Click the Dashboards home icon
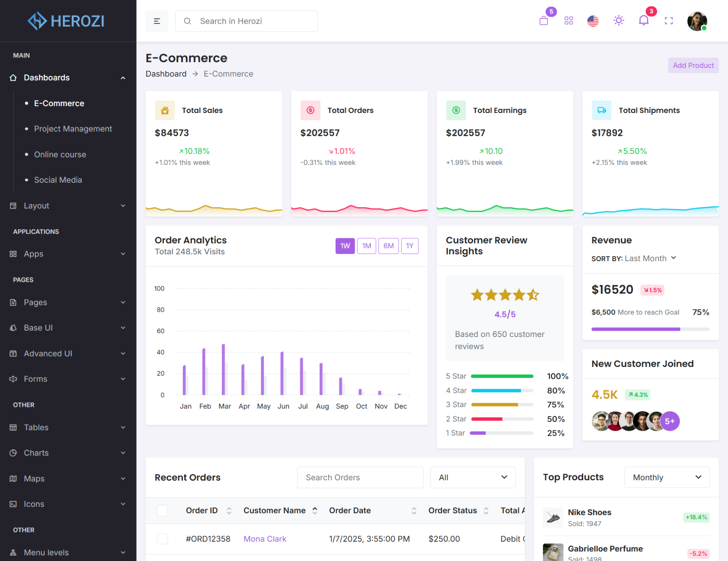 click(13, 78)
